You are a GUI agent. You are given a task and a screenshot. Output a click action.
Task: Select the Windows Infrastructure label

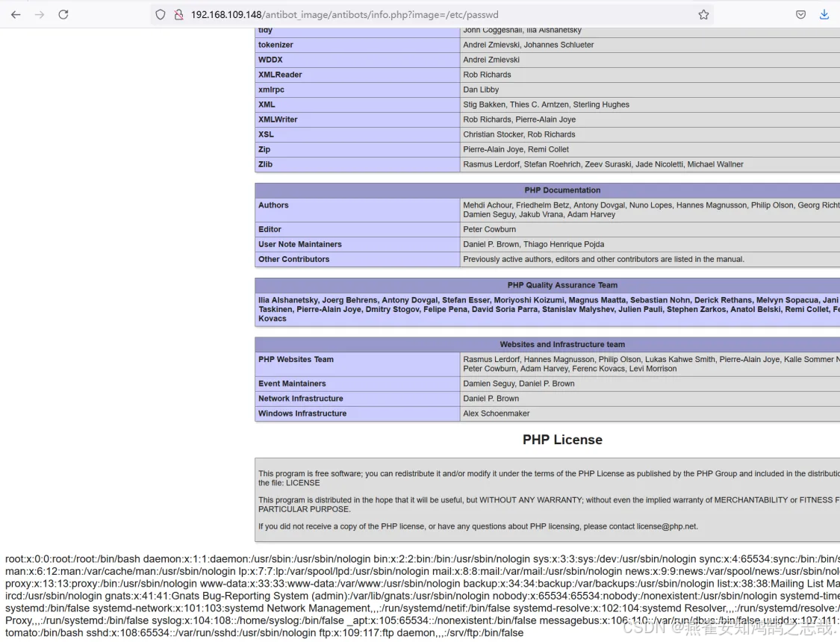[x=302, y=414]
